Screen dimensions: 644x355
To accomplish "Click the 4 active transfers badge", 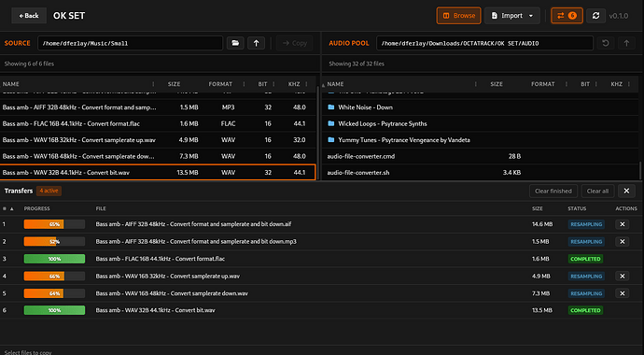I will [49, 191].
